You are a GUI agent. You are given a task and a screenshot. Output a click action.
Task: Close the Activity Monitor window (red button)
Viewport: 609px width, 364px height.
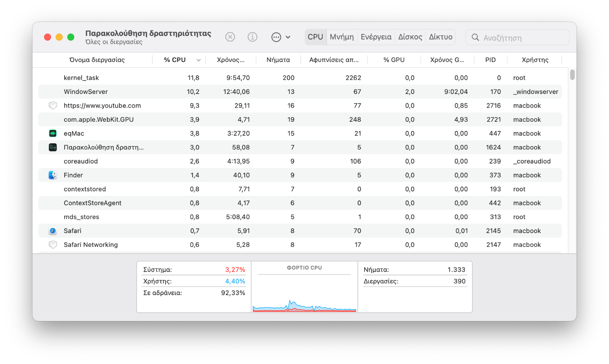point(48,37)
